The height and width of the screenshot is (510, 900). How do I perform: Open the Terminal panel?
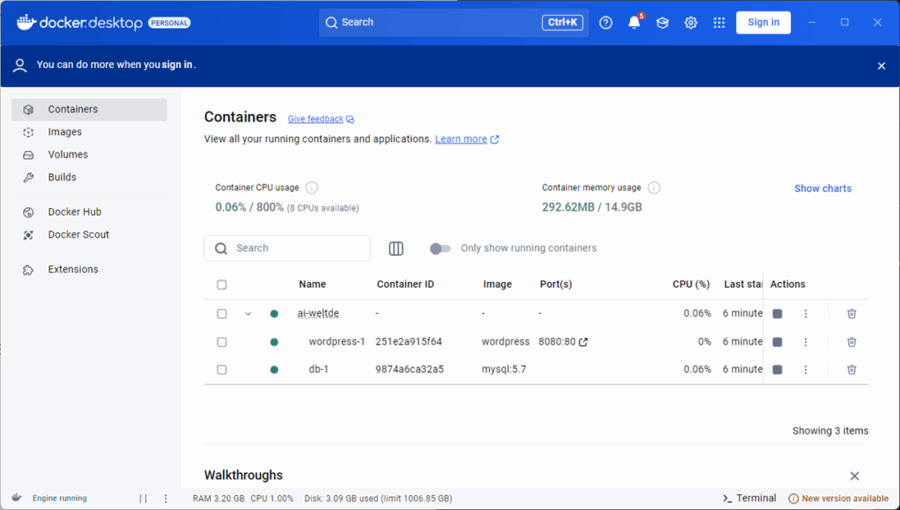click(749, 499)
